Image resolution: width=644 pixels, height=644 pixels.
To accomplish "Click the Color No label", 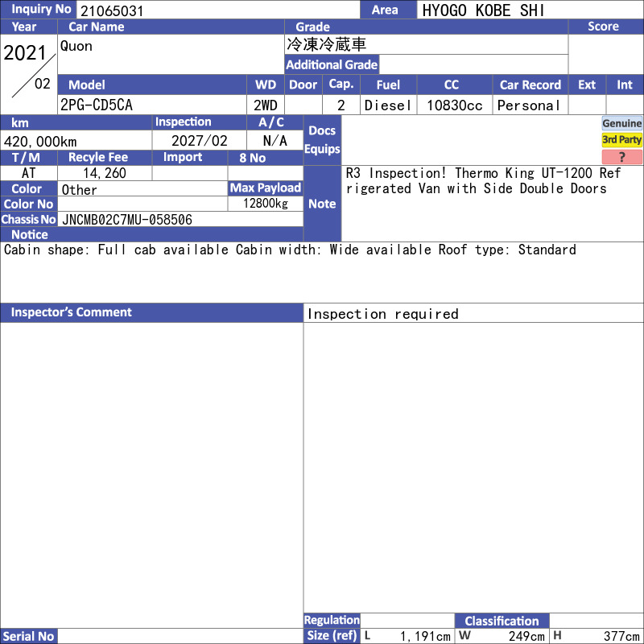I will click(29, 204).
